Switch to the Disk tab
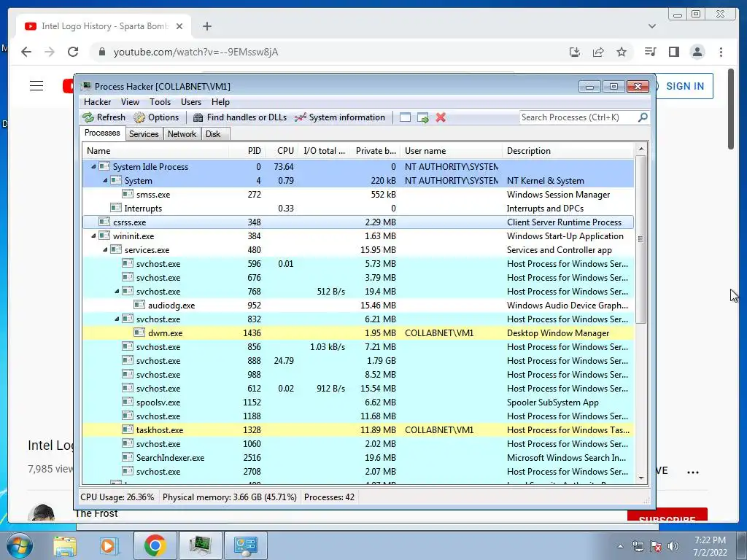This screenshot has width=747, height=560. [214, 134]
